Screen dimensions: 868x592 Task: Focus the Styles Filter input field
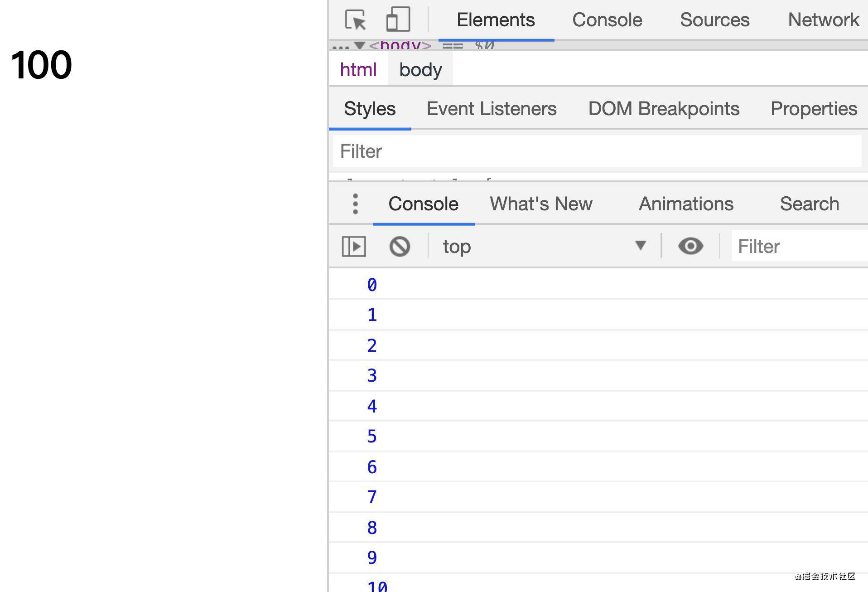pos(597,151)
